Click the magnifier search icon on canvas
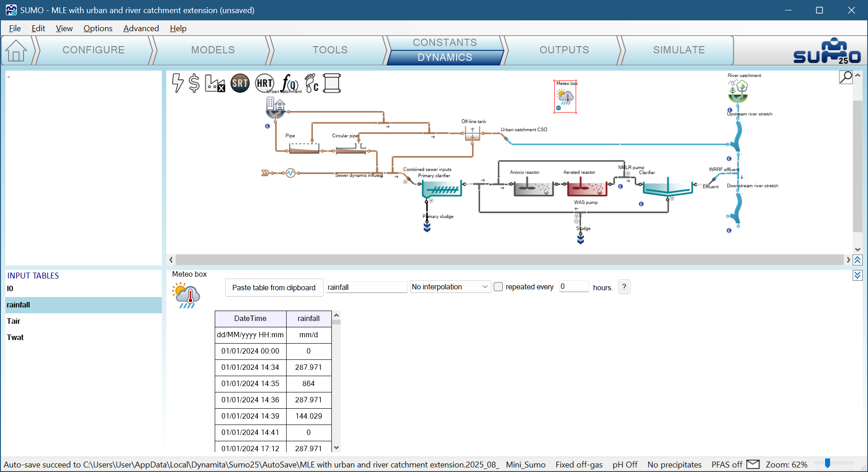This screenshot has height=472, width=868. [845, 77]
